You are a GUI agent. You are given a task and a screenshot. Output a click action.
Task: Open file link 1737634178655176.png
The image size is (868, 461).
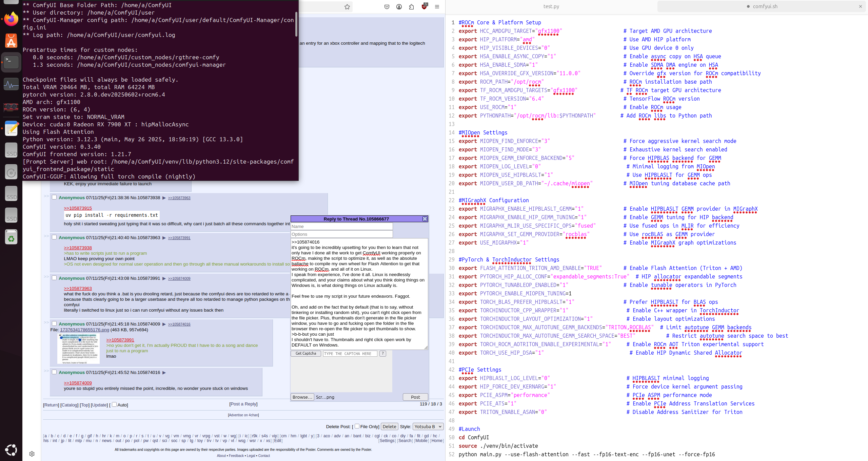pyautogui.click(x=85, y=330)
